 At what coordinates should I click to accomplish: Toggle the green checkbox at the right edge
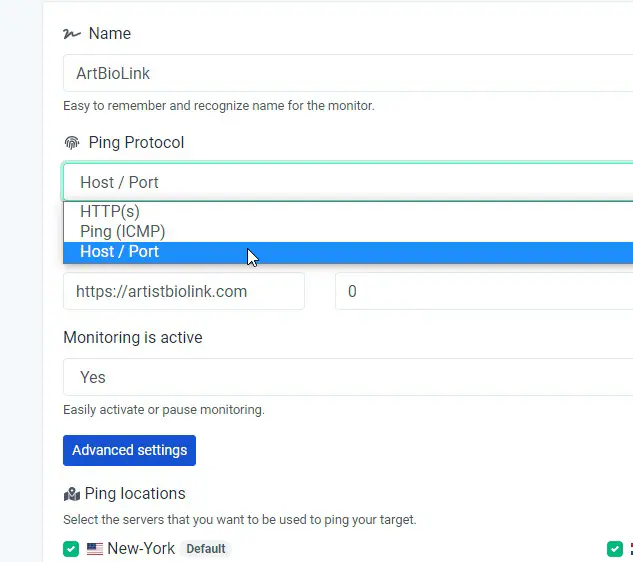pos(615,549)
